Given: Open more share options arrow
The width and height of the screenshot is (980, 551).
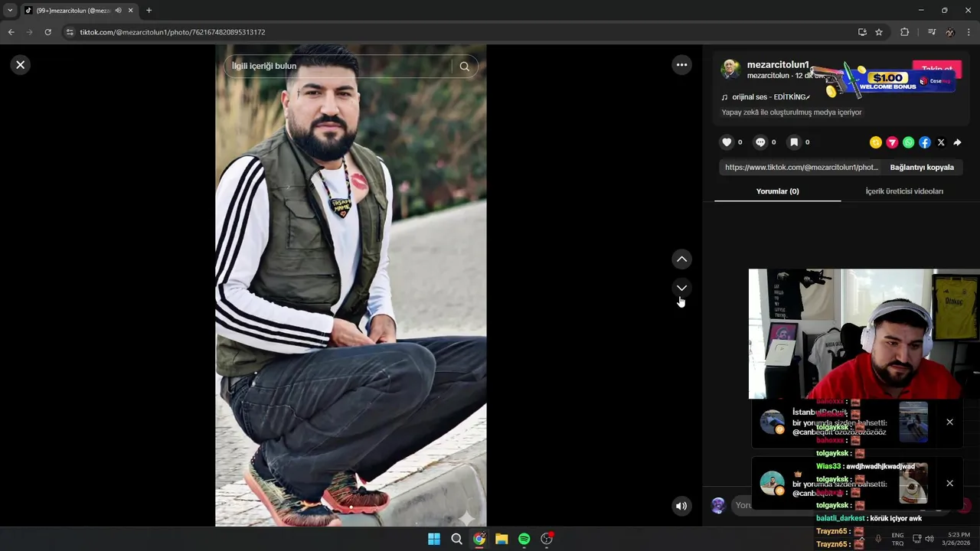Looking at the screenshot, I should tap(957, 142).
